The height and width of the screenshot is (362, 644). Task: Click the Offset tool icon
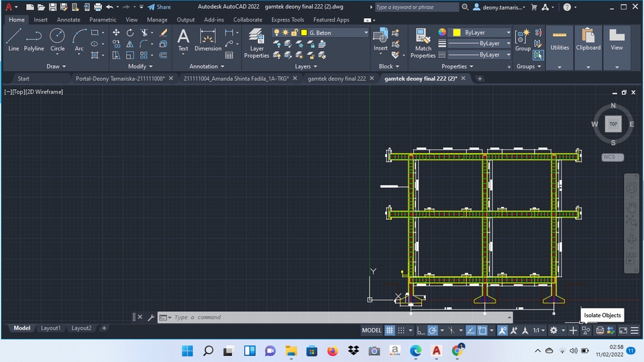tap(163, 54)
